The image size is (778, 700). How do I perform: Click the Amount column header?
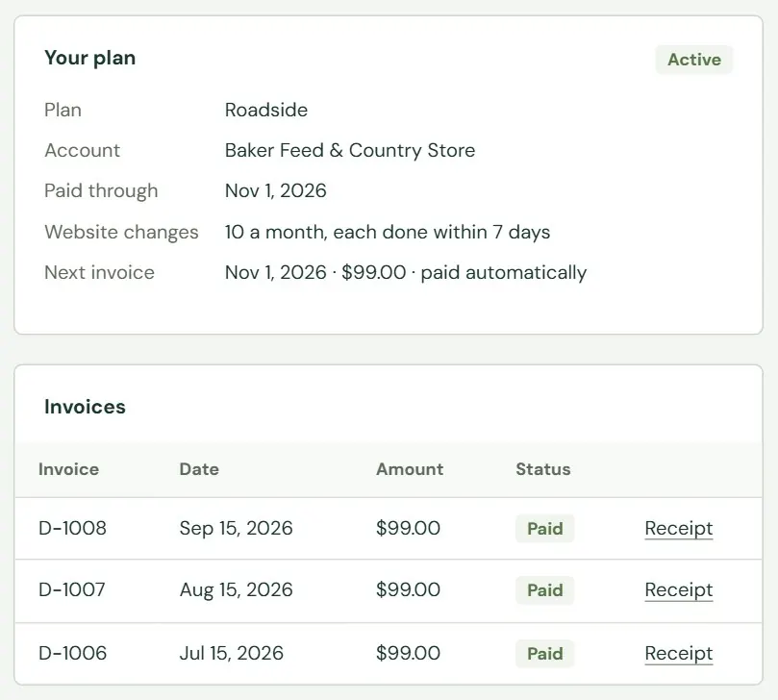pyautogui.click(x=410, y=469)
